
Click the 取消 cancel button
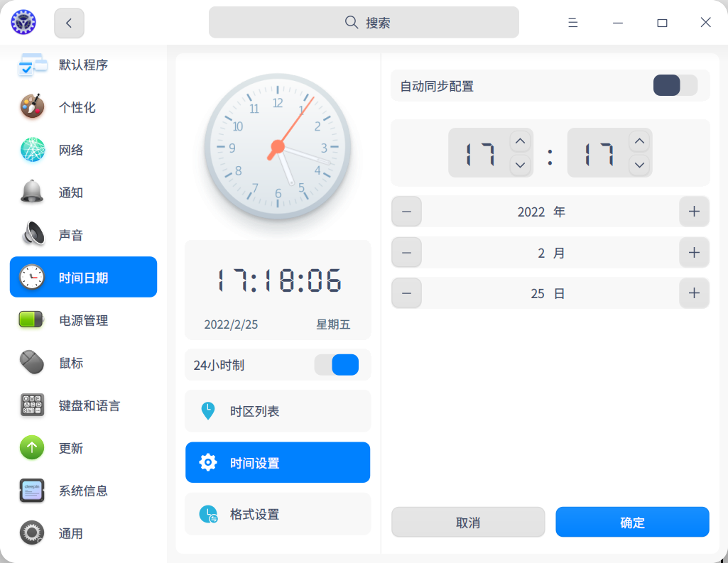(x=467, y=522)
